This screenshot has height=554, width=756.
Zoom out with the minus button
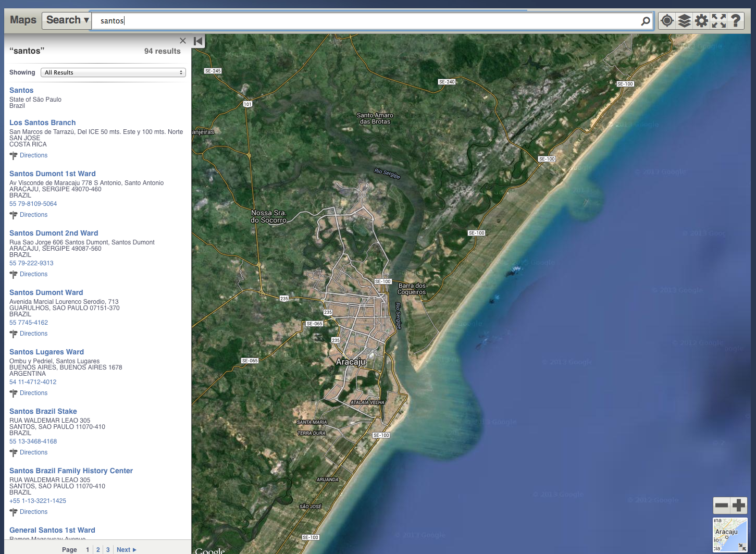tap(722, 505)
